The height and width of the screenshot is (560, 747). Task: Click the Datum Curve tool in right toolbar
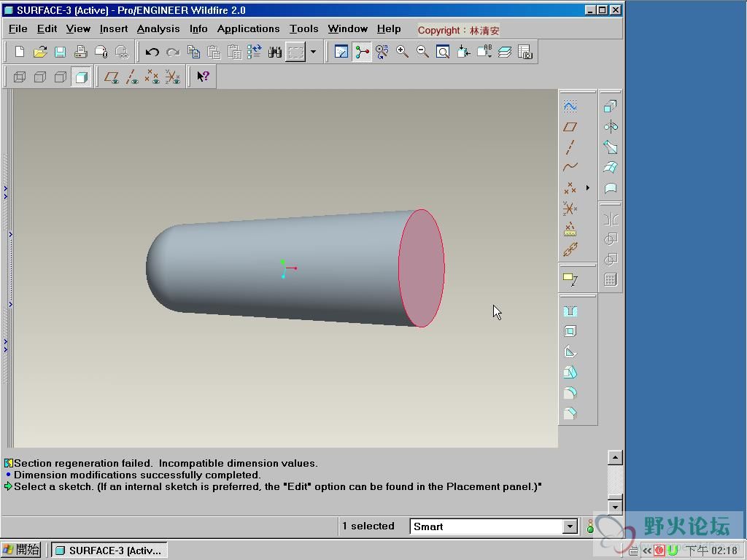tap(570, 168)
